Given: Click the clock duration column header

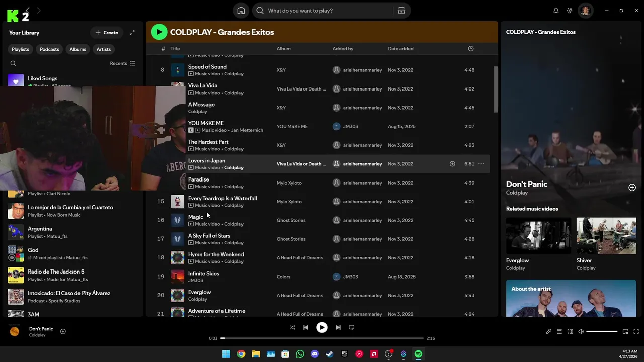Looking at the screenshot, I should (x=471, y=49).
